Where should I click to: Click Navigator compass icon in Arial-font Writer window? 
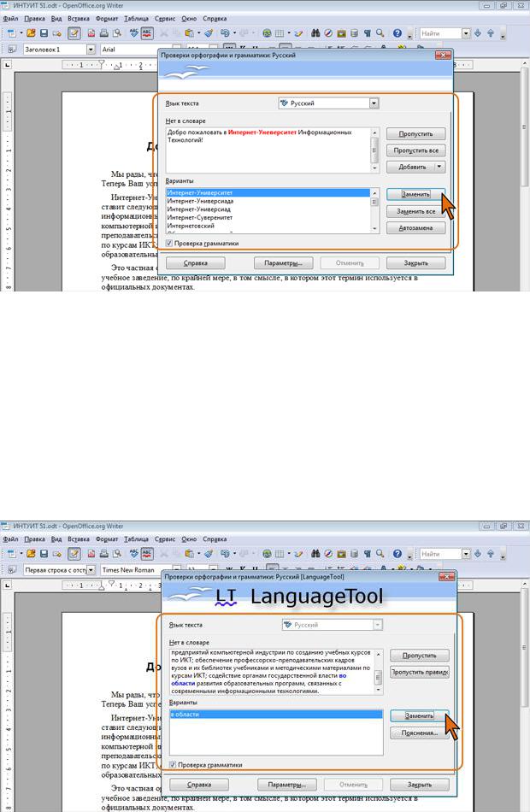(328, 33)
